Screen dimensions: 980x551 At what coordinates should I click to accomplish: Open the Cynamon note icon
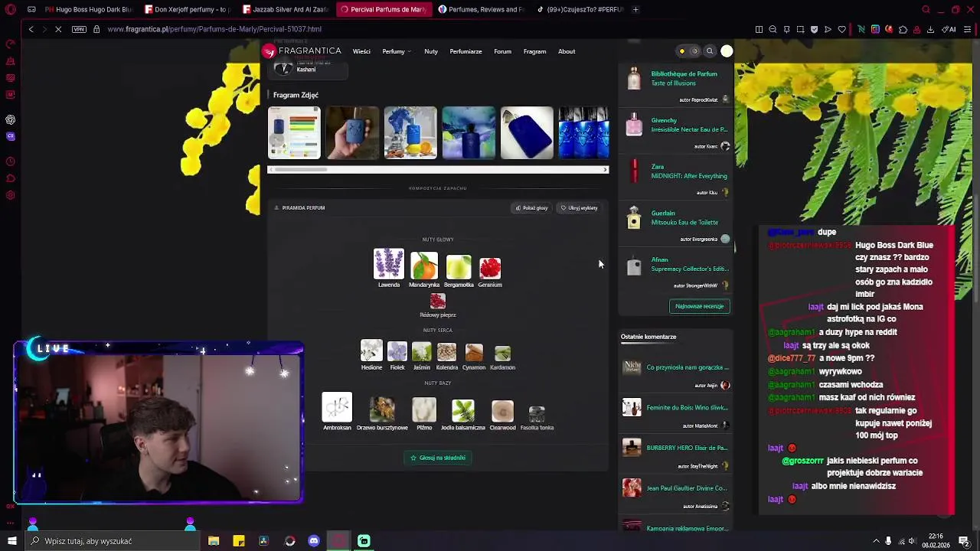[x=474, y=353]
